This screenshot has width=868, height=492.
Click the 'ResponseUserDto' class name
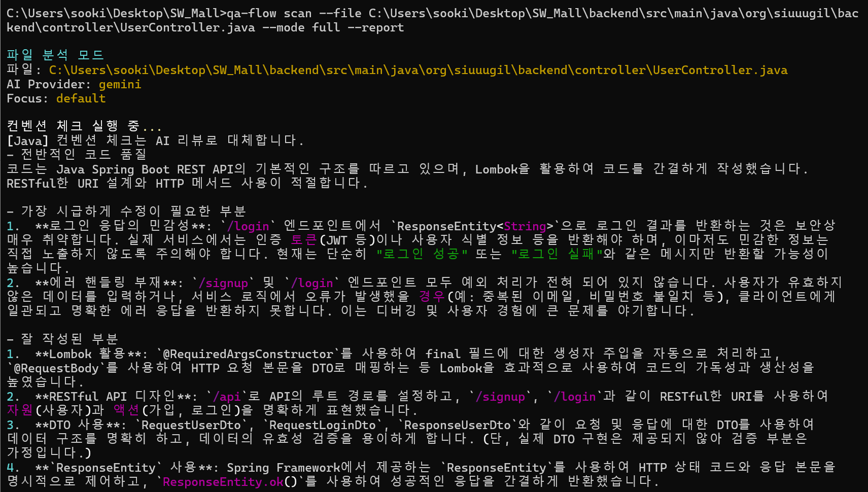click(457, 425)
